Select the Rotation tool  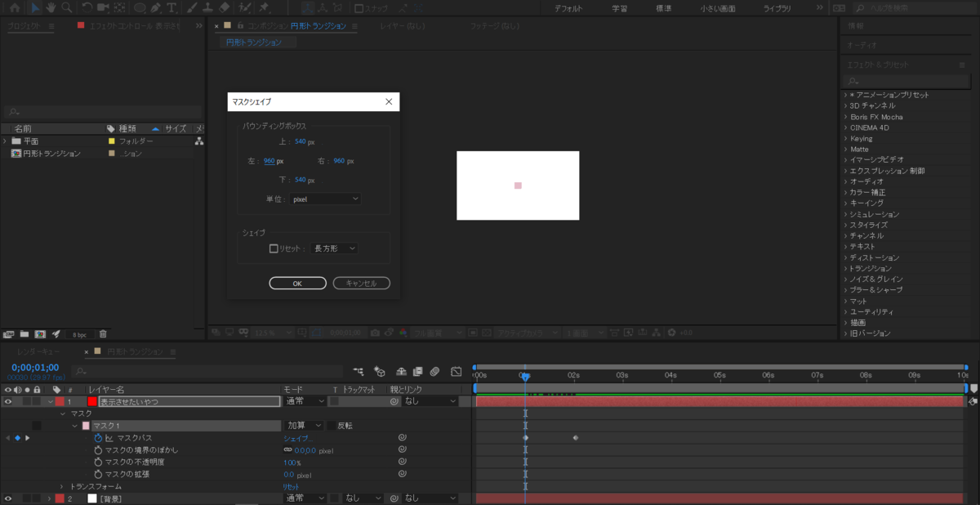(87, 8)
